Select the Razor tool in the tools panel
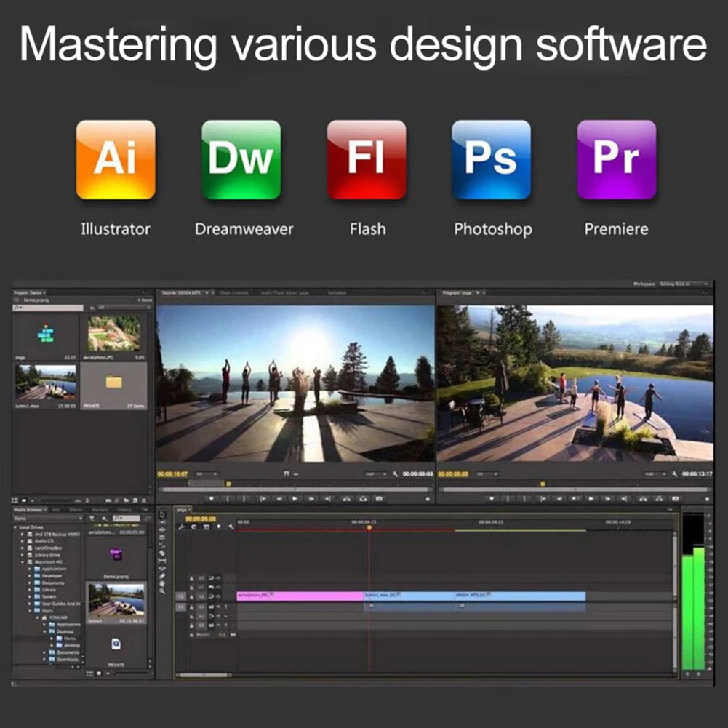Viewport: 728px width, 728px height. pos(162,553)
